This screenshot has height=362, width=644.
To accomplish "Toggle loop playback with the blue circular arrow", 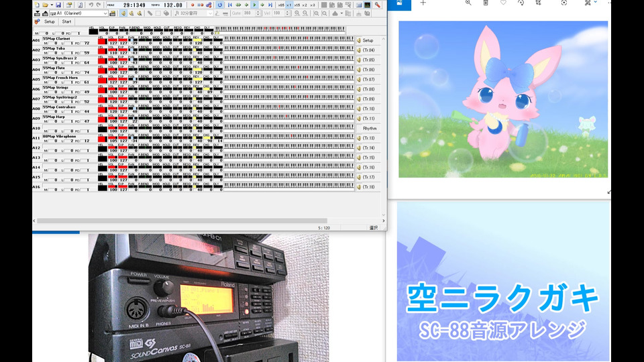I will [220, 5].
